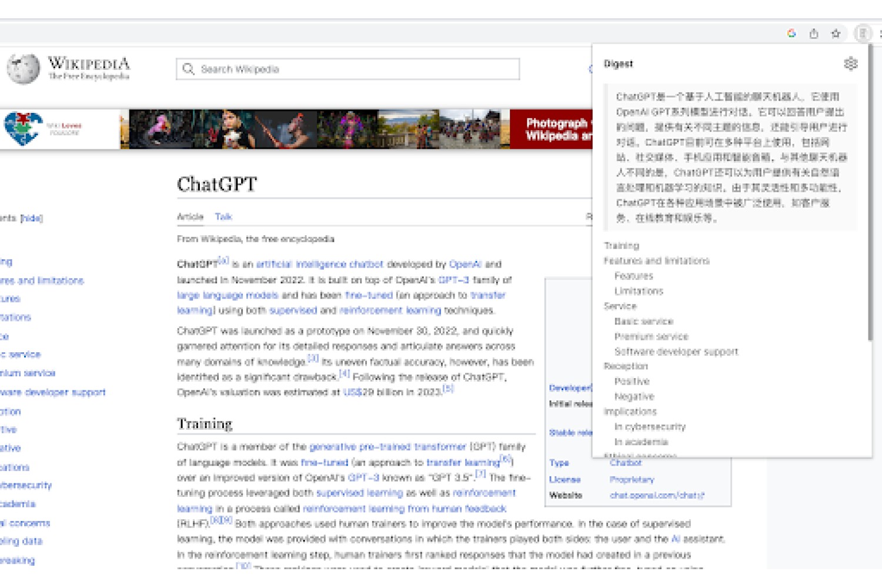Click the Training section heading
This screenshot has height=588, width=882.
point(205,423)
